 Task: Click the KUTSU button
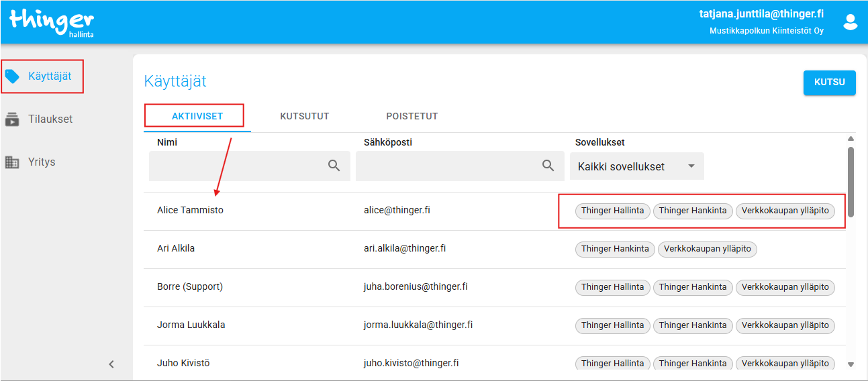[830, 83]
